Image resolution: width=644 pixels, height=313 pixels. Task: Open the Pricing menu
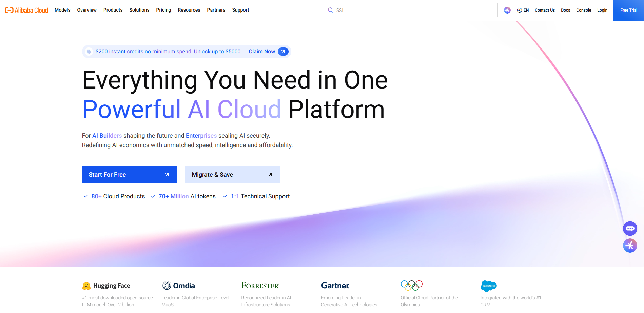click(163, 10)
